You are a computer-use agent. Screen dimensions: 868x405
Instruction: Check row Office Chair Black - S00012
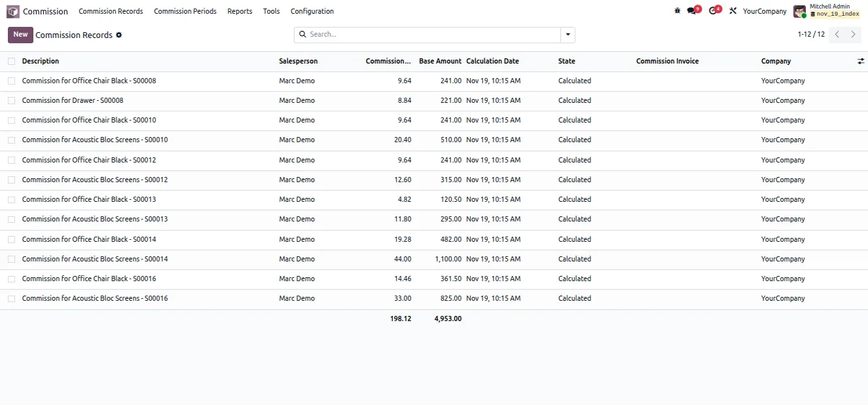tap(11, 160)
